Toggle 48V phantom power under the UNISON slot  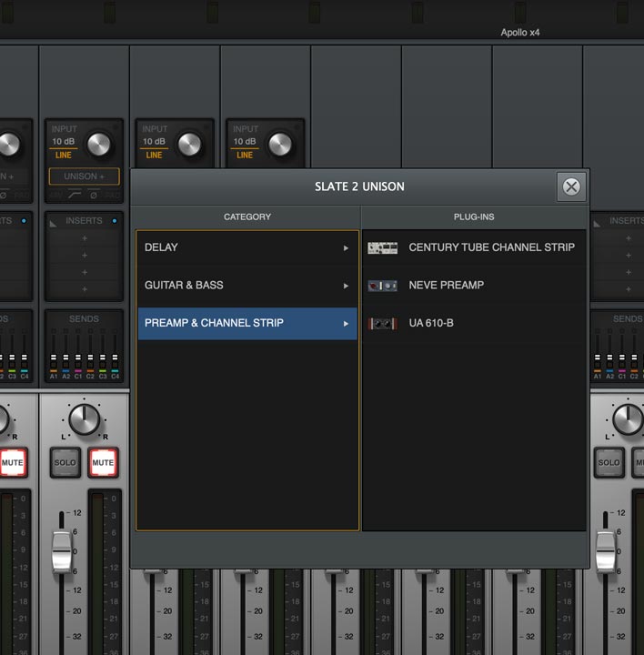pos(55,195)
